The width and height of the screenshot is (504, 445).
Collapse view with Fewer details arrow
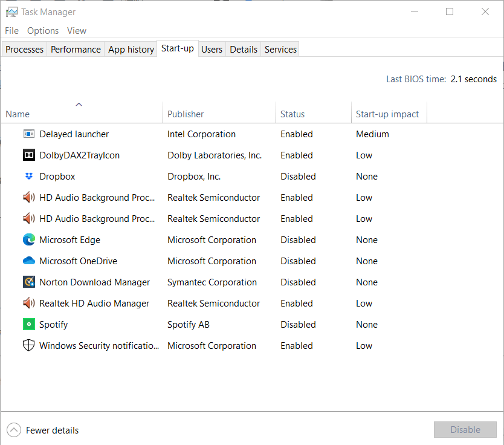point(14,430)
